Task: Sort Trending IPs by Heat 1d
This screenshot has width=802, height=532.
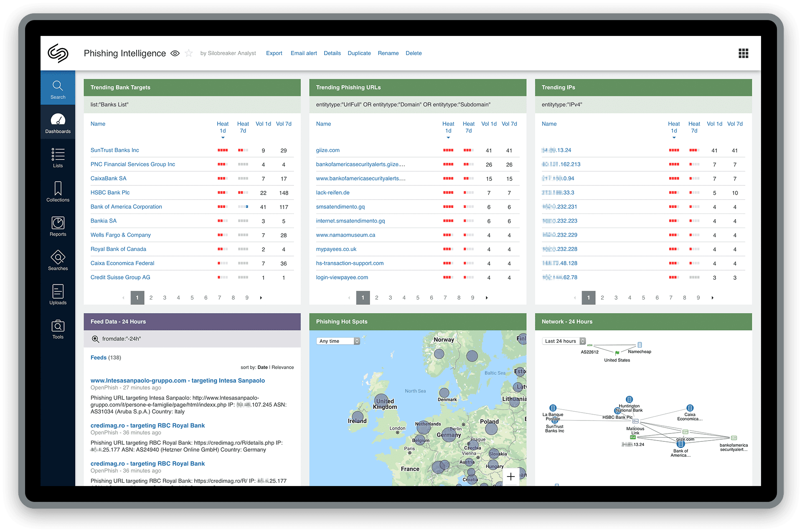Action: [674, 127]
